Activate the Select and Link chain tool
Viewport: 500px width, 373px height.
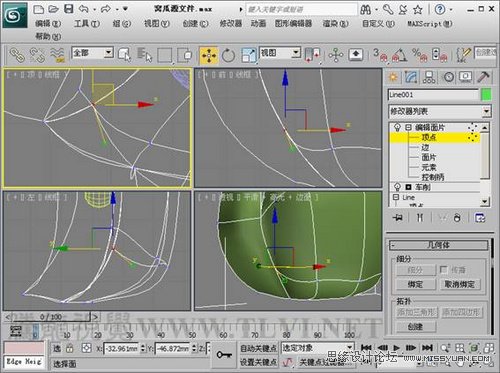[x=17, y=55]
